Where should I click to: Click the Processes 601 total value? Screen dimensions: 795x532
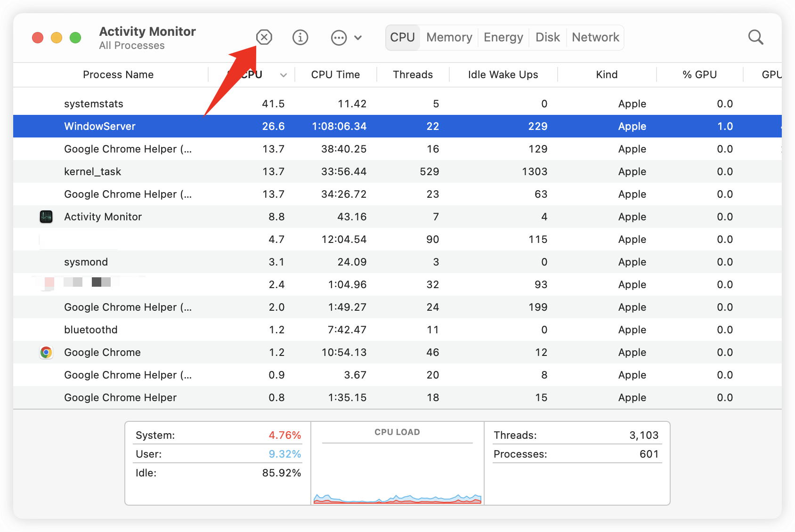point(649,454)
